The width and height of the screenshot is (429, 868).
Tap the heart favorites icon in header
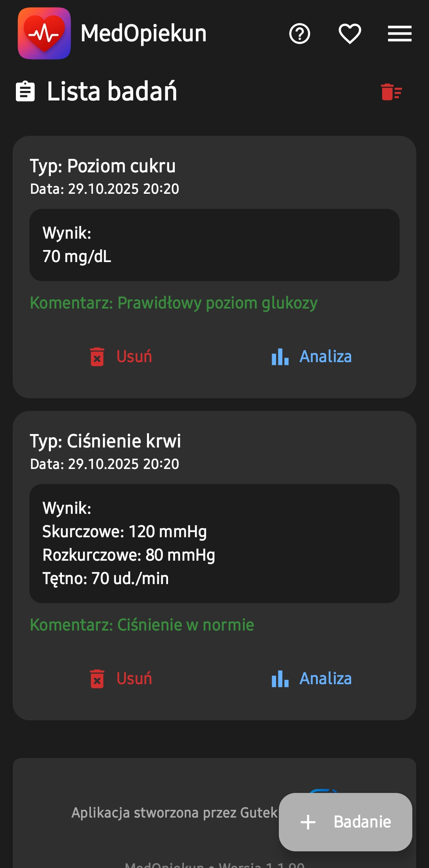[x=350, y=33]
